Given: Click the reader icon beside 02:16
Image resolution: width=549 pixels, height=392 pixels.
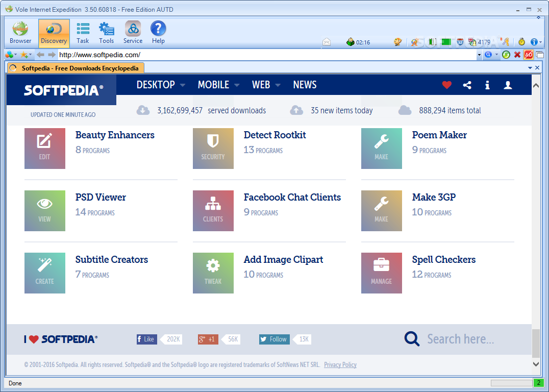Looking at the screenshot, I should (350, 42).
